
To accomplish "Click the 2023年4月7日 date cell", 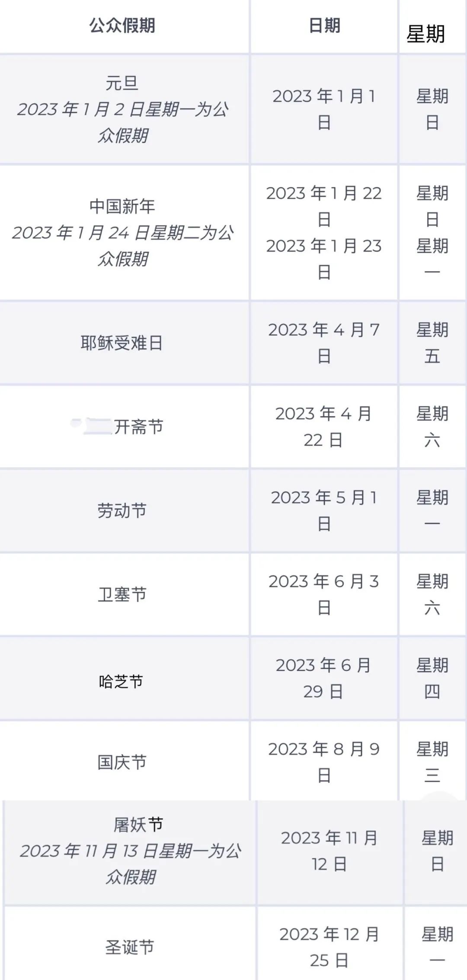I will (324, 343).
